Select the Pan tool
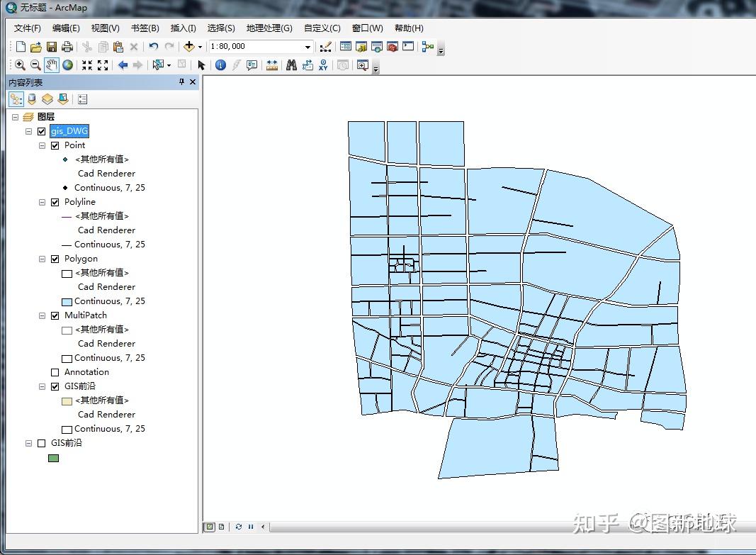 point(51,65)
